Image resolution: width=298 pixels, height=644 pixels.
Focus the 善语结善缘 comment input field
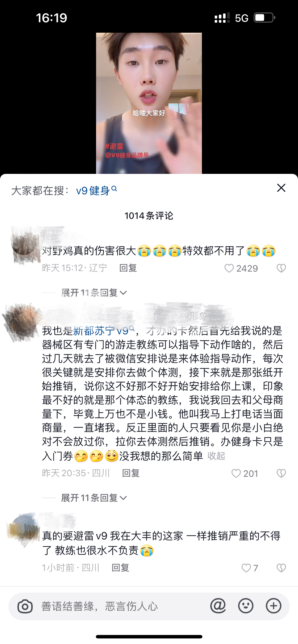pos(123,606)
